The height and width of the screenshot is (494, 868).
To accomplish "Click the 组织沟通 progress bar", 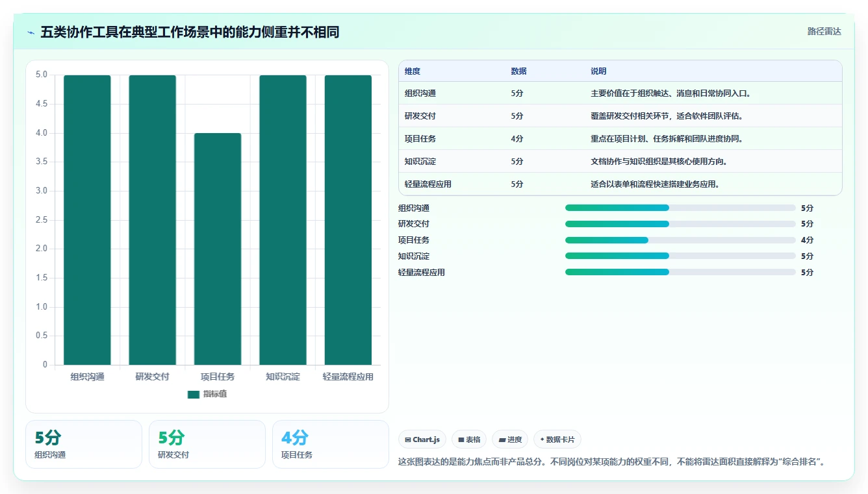I will (x=680, y=208).
